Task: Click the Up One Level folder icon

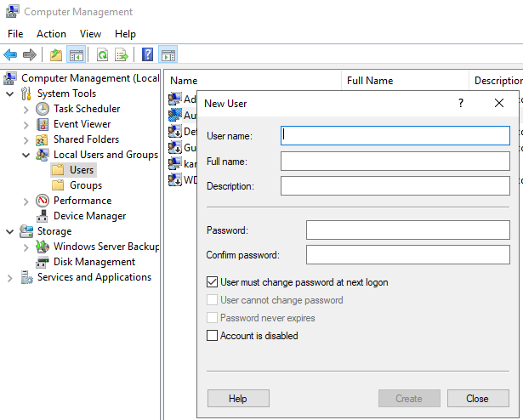Action: pyautogui.click(x=56, y=55)
